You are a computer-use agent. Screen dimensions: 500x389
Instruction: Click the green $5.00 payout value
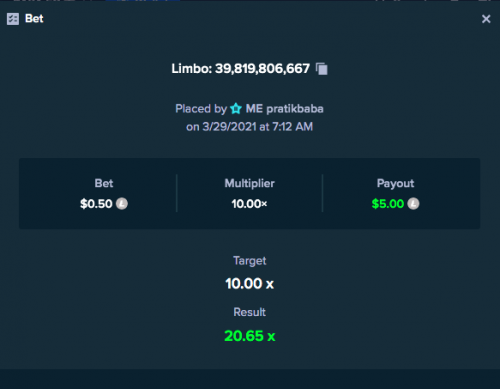[388, 204]
